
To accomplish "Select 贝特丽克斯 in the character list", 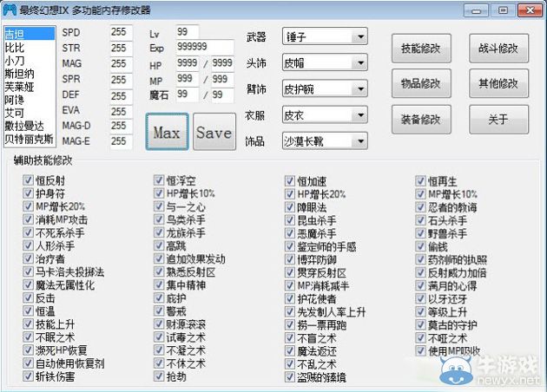I will pyautogui.click(x=30, y=139).
